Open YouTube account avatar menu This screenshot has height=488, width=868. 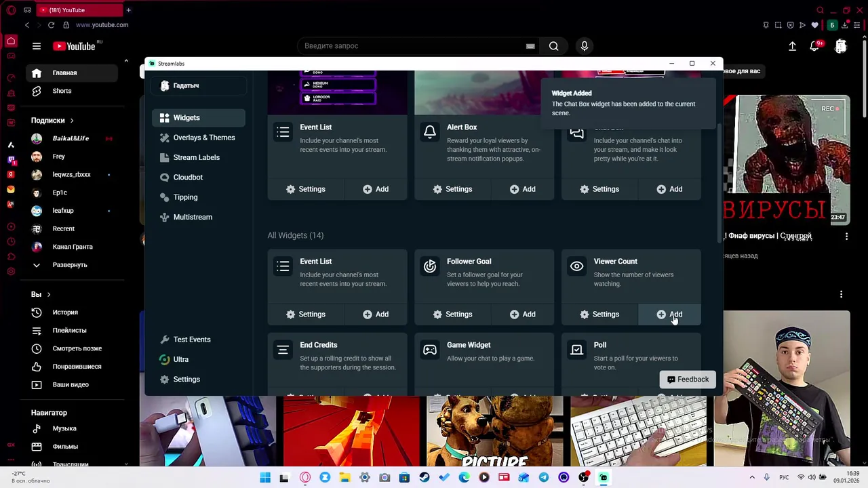[841, 46]
